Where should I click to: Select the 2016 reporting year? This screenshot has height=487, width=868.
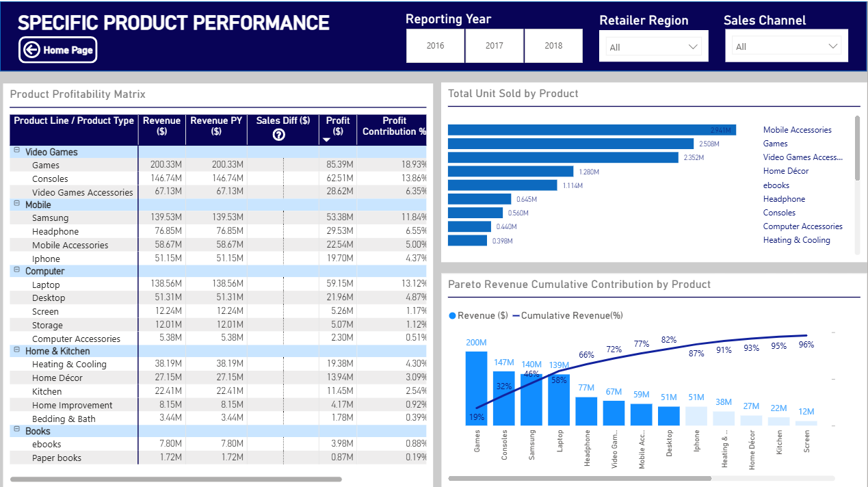point(435,46)
